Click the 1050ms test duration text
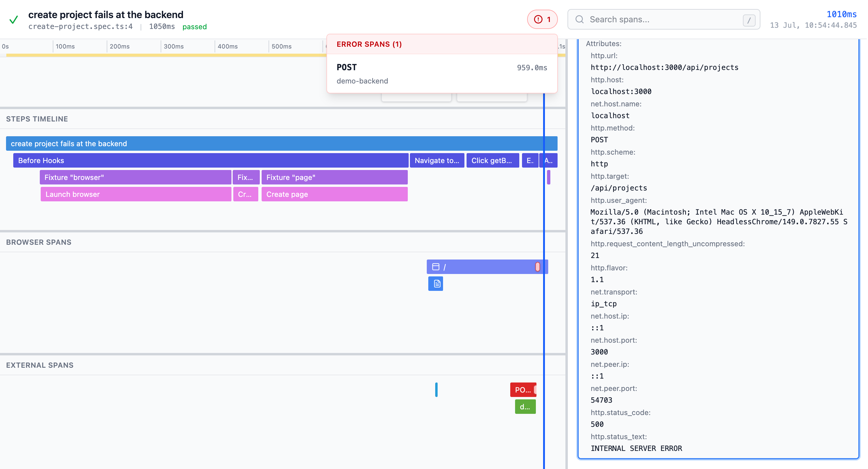 [x=162, y=26]
